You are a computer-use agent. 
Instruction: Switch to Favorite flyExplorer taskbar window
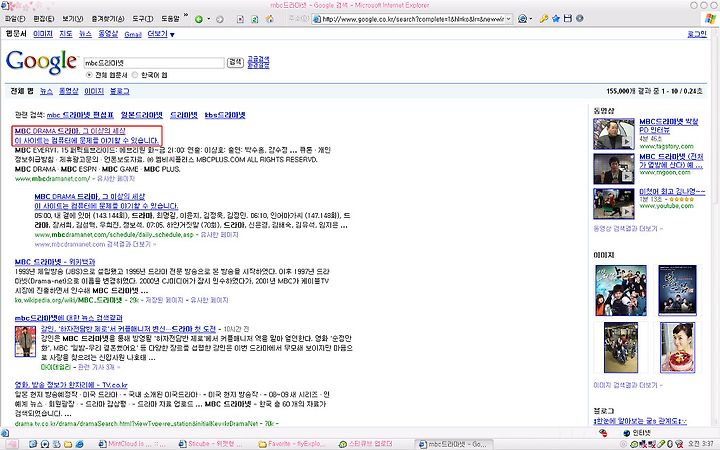pyautogui.click(x=293, y=444)
